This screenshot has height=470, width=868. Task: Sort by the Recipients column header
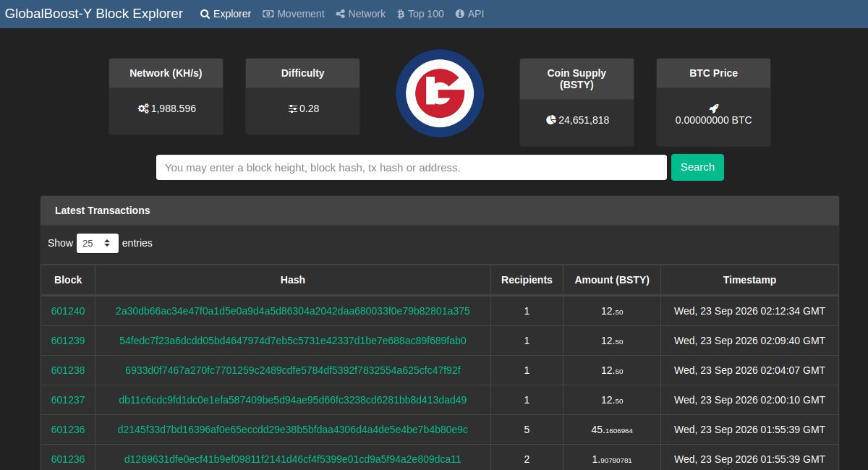(527, 280)
